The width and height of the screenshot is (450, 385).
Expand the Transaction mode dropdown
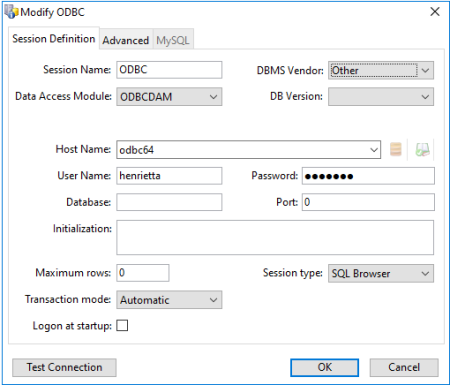point(169,300)
